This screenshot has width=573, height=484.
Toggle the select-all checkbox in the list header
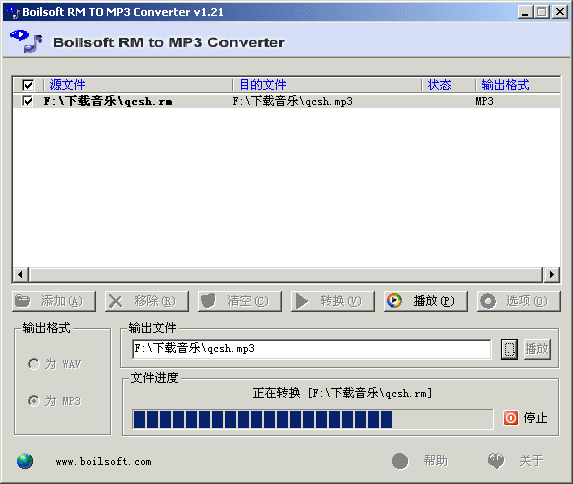tap(28, 85)
